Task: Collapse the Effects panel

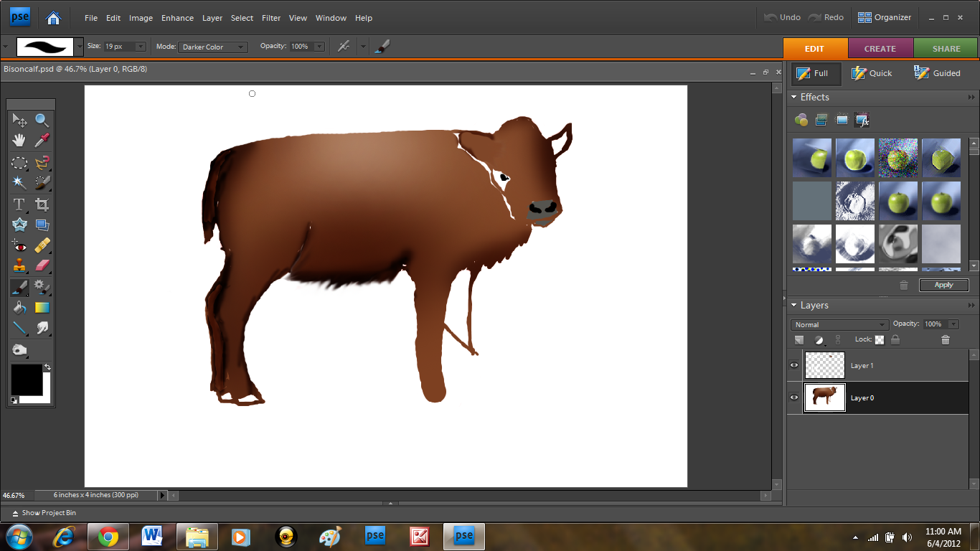Action: [x=794, y=97]
